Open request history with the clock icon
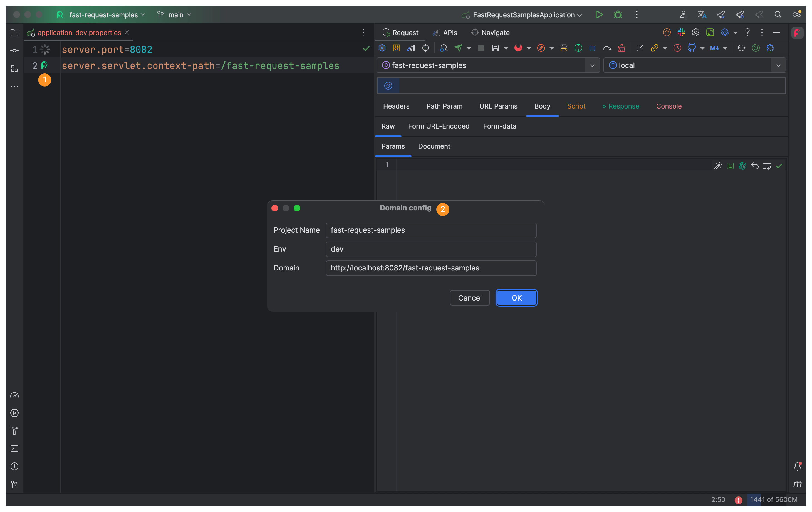Image resolution: width=812 pixels, height=512 pixels. coord(677,48)
